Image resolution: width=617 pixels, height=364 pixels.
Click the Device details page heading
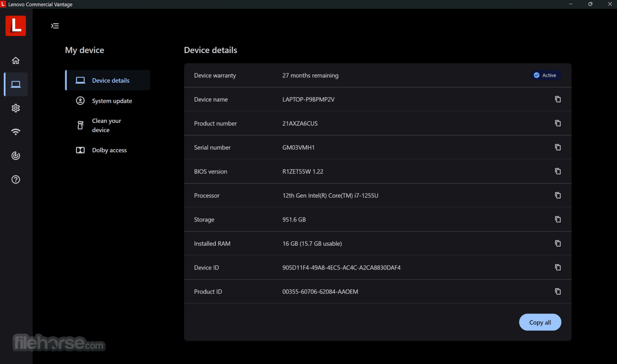[210, 50]
